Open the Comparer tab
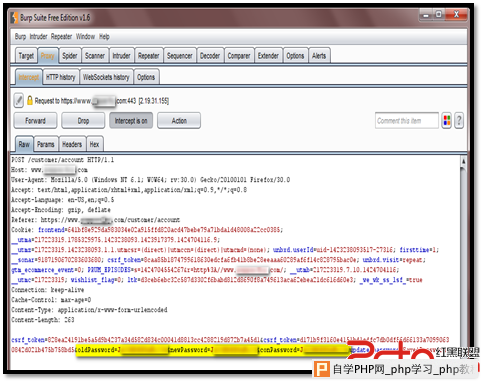 pos(239,56)
